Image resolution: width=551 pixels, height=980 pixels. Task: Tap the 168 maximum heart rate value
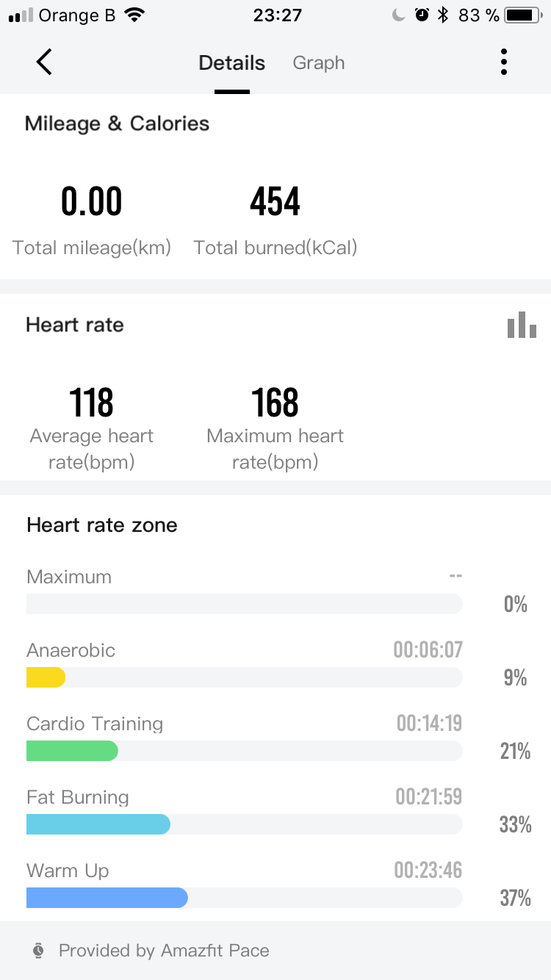tap(275, 403)
